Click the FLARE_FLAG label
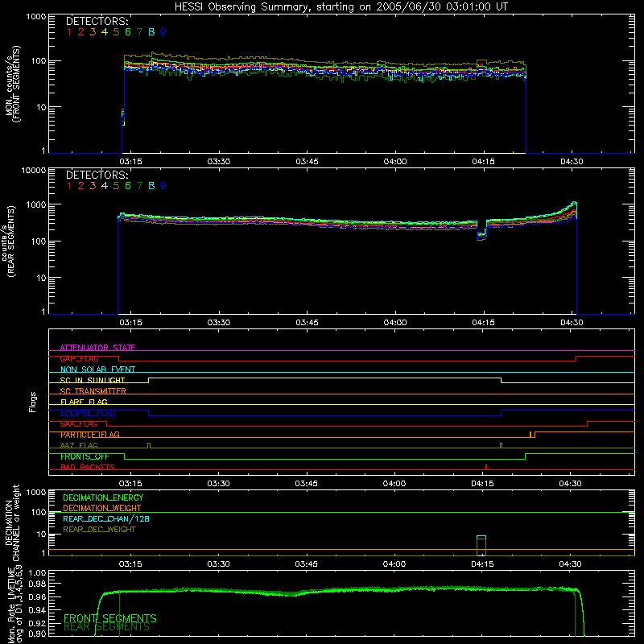 84,402
